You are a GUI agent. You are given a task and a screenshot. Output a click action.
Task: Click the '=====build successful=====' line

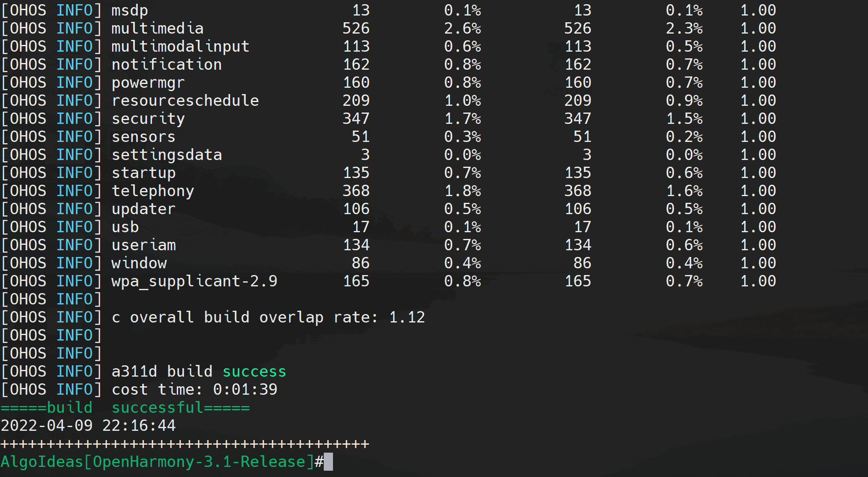(x=125, y=408)
